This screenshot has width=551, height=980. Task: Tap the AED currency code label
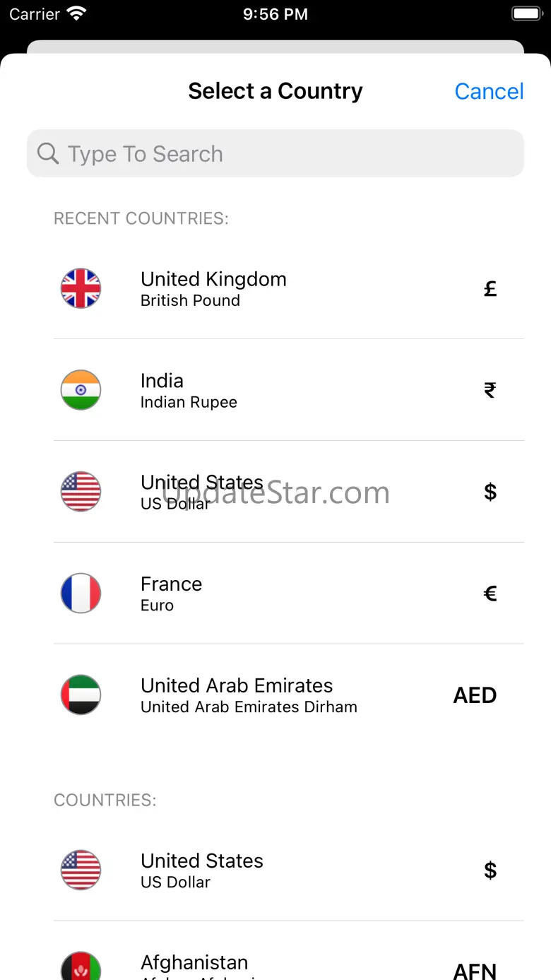(475, 695)
